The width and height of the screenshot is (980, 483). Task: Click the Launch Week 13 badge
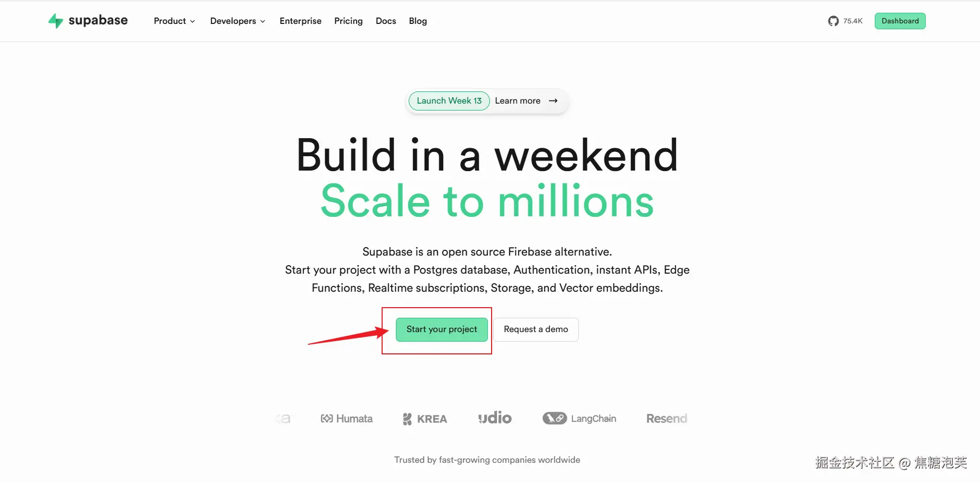449,101
